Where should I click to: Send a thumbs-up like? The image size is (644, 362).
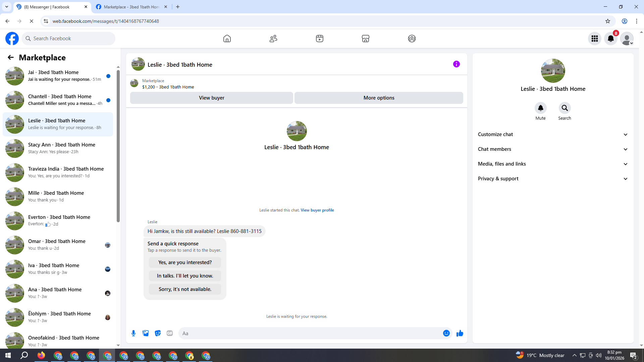pos(460,333)
